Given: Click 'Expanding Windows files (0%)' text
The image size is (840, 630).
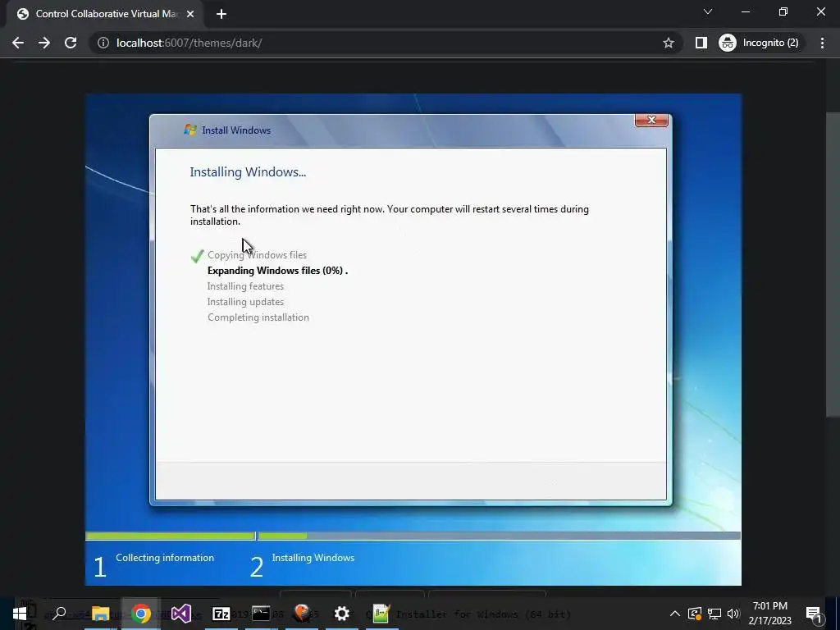Looking at the screenshot, I should coord(277,271).
